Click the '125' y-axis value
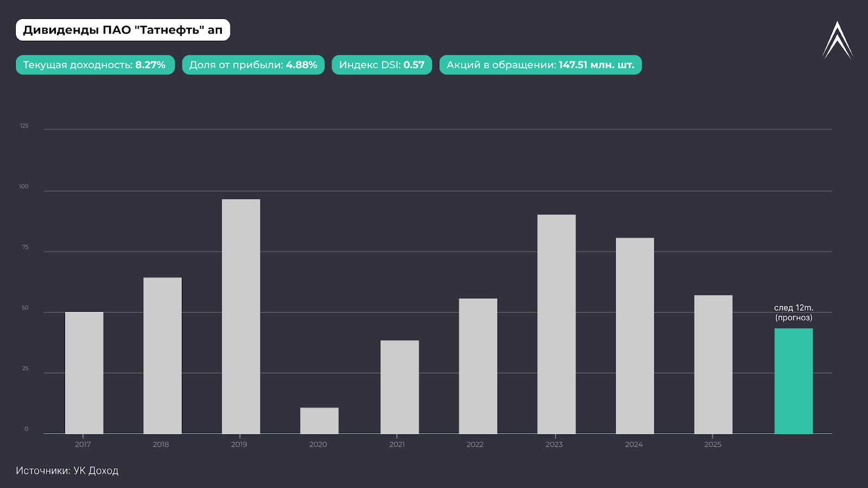The width and height of the screenshot is (868, 488). tap(24, 126)
